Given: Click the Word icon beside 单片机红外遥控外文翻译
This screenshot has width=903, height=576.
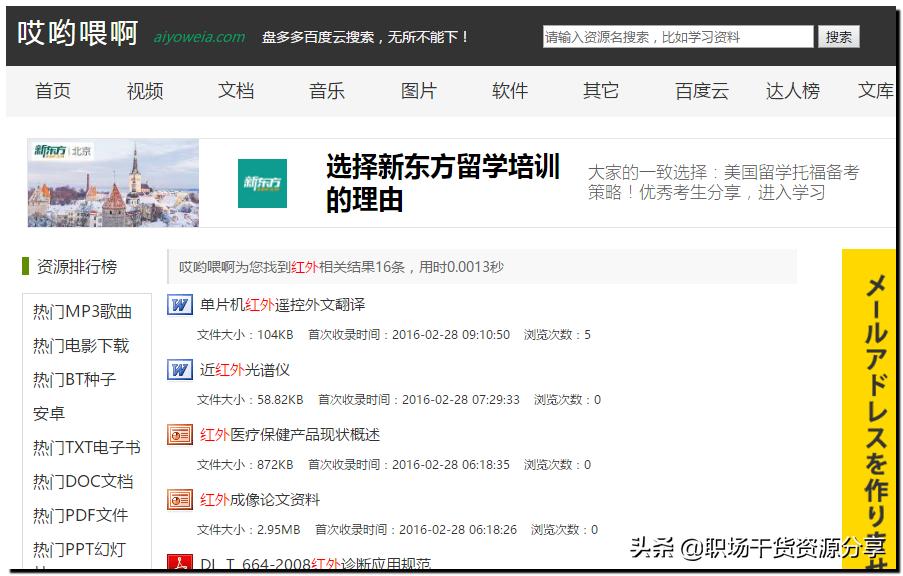Looking at the screenshot, I should (x=179, y=305).
